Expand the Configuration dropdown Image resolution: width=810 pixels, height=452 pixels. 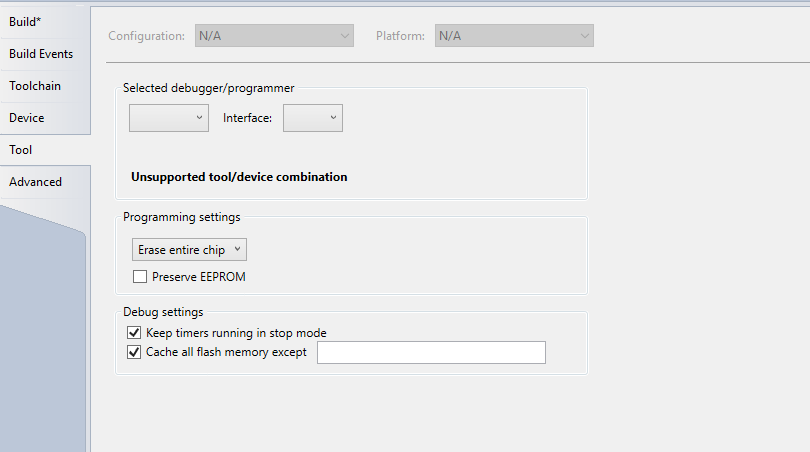click(x=274, y=36)
